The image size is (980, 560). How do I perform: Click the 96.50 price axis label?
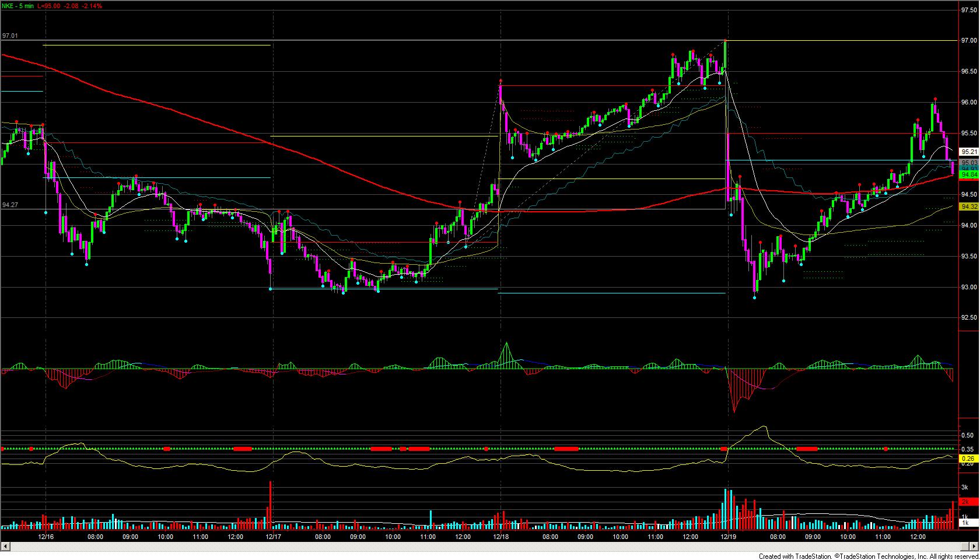click(x=969, y=71)
